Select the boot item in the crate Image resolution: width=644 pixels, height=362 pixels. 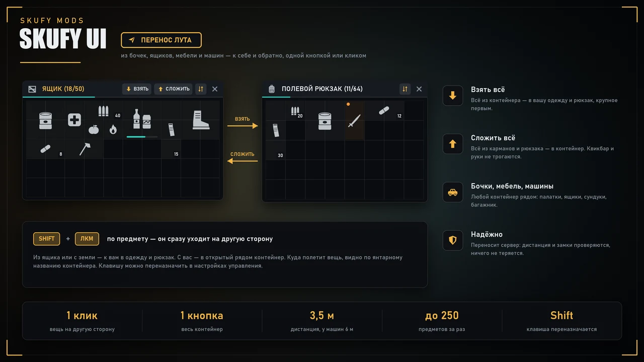(x=201, y=120)
